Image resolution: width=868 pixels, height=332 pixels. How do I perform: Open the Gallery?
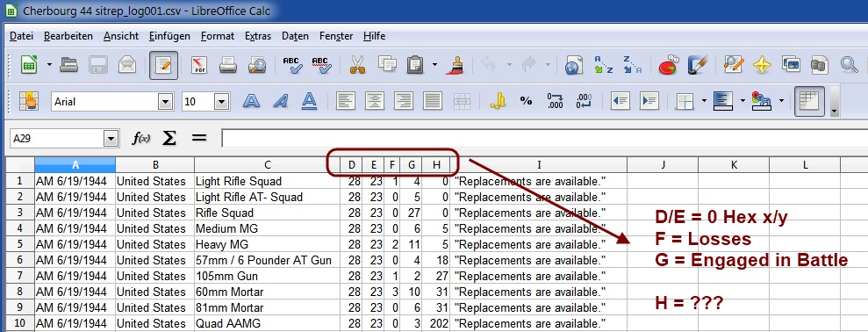tap(791, 65)
